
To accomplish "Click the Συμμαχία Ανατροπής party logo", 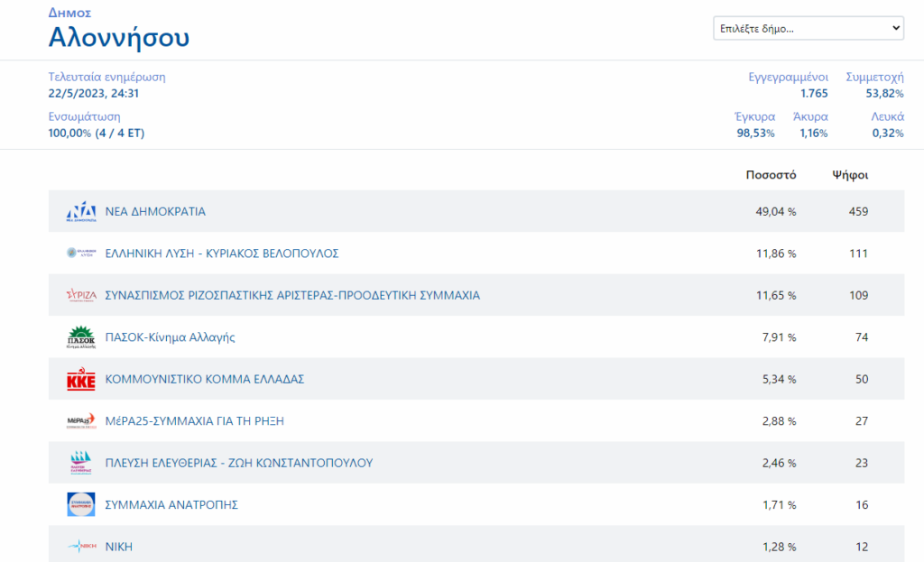I will [80, 504].
